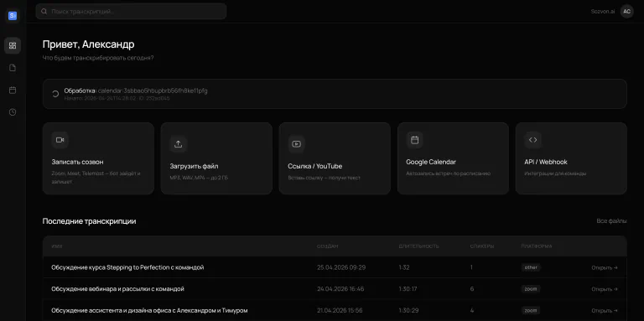The height and width of the screenshot is (321, 644).
Task: Open the history clock icon in sidebar
Action: (x=13, y=112)
